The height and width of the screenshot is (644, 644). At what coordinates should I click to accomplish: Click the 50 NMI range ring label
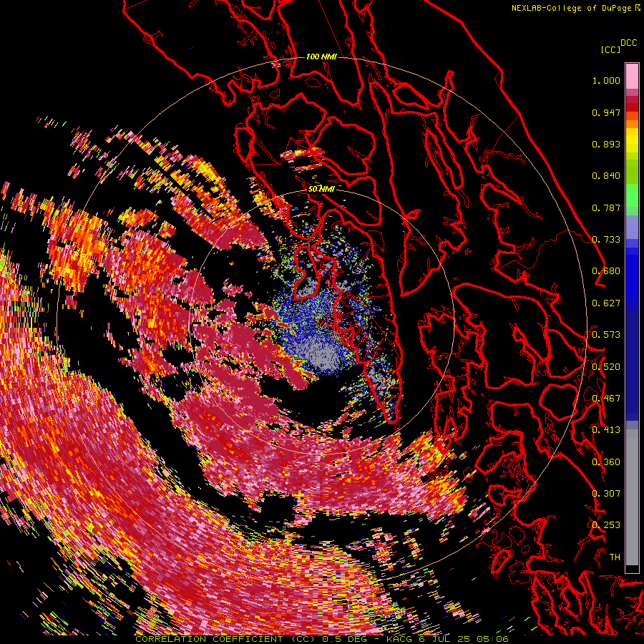tap(321, 189)
